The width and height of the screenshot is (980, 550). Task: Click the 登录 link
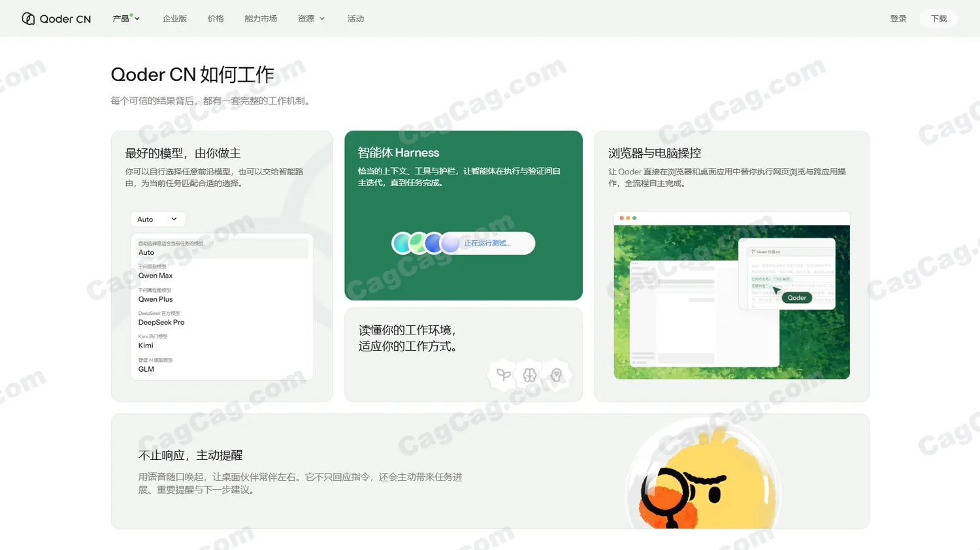coord(898,18)
